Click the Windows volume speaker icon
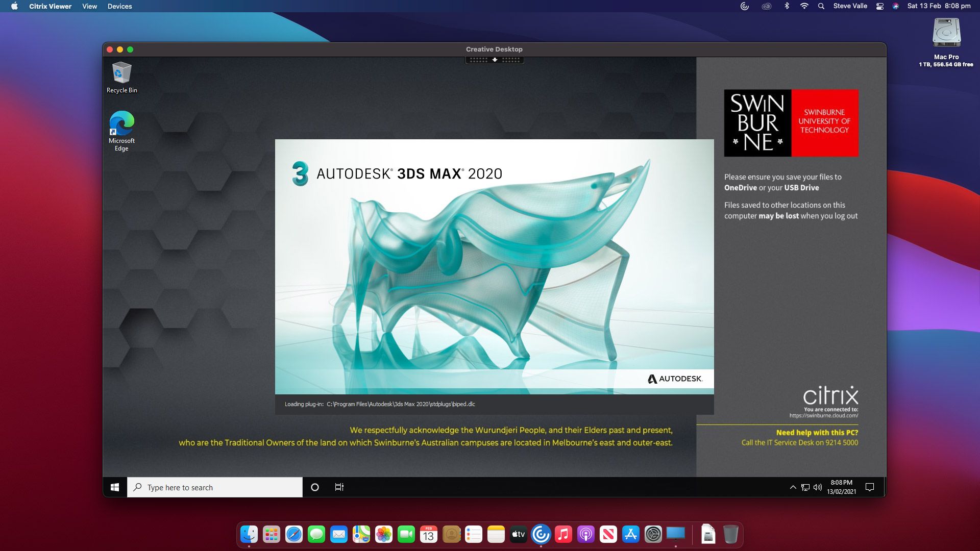This screenshot has height=551, width=980. pos(818,487)
